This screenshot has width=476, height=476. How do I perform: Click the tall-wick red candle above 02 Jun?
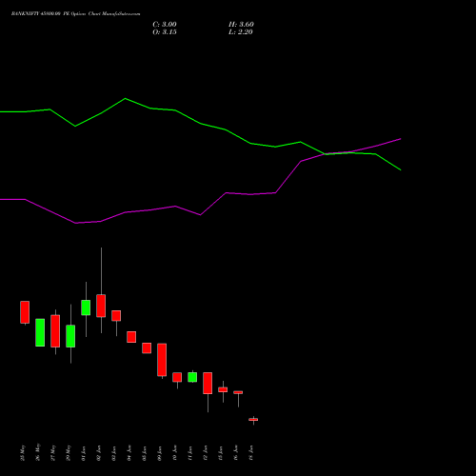[x=101, y=306]
